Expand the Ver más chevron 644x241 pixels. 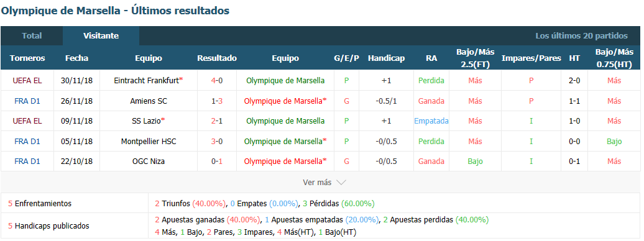tap(341, 183)
